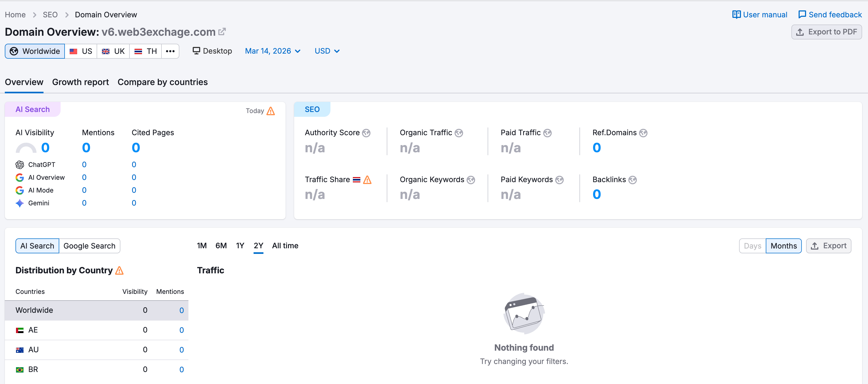This screenshot has width=868, height=384.
Task: Click the total Cited Pages value 0
Action: click(x=136, y=148)
